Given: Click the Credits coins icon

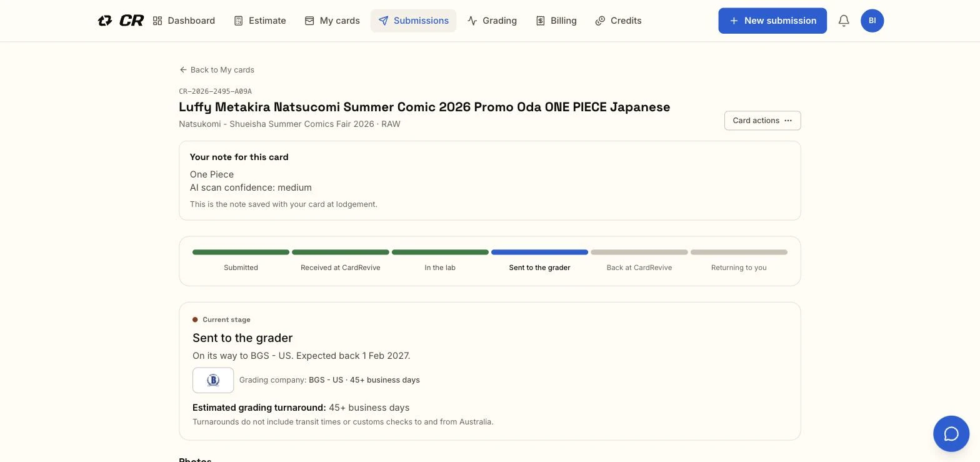Looking at the screenshot, I should click(600, 21).
